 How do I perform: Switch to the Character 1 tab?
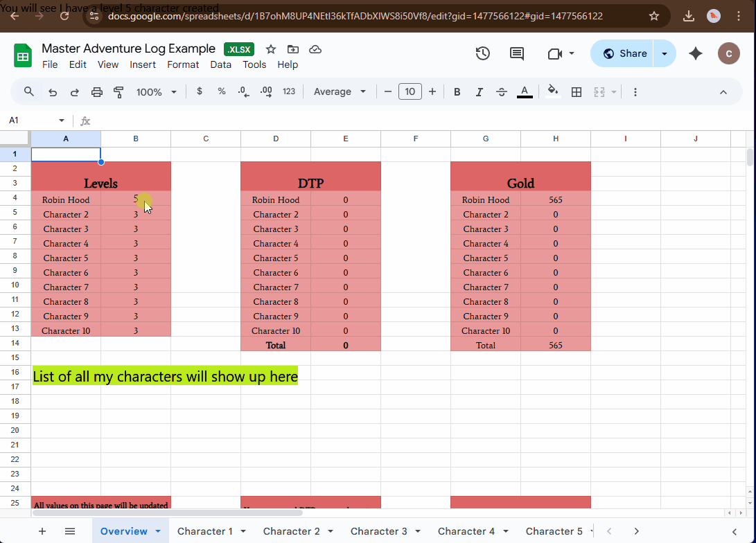[x=205, y=531]
